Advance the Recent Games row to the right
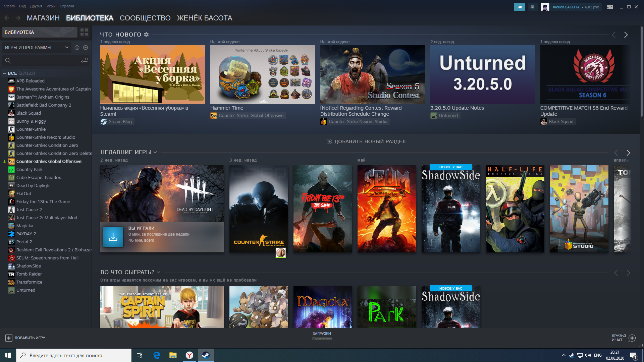This screenshot has width=644, height=362. pyautogui.click(x=628, y=153)
